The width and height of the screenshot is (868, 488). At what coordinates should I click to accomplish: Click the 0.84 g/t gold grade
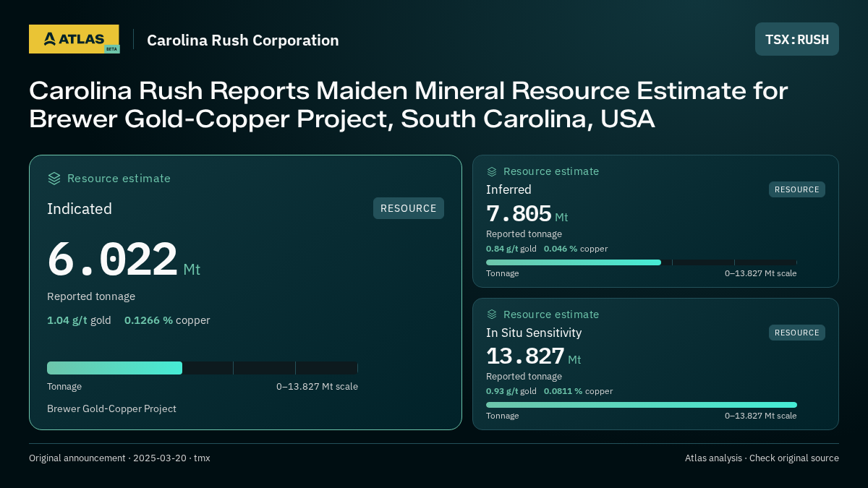511,249
